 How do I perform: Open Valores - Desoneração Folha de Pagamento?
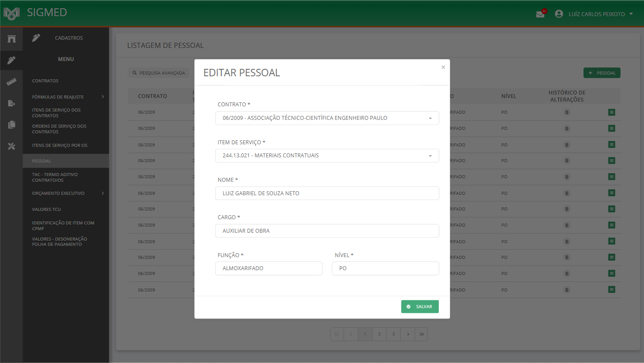click(60, 242)
